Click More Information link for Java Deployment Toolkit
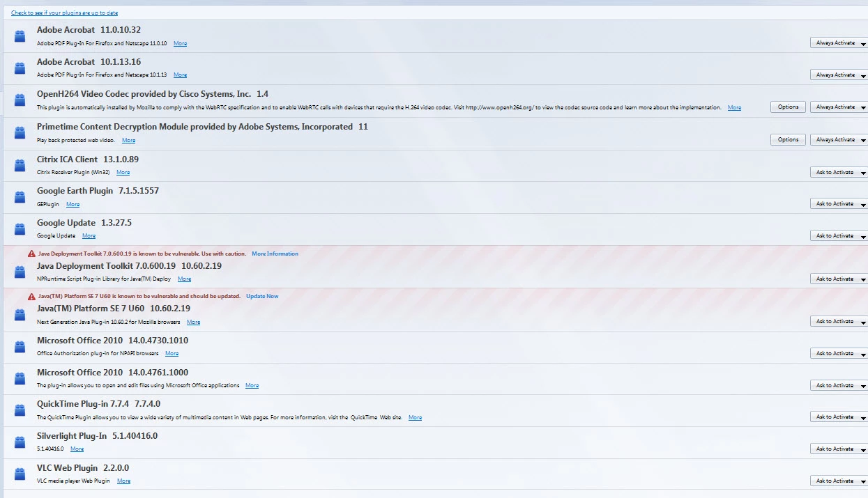Screen dimensions: 868x498 point(275,254)
